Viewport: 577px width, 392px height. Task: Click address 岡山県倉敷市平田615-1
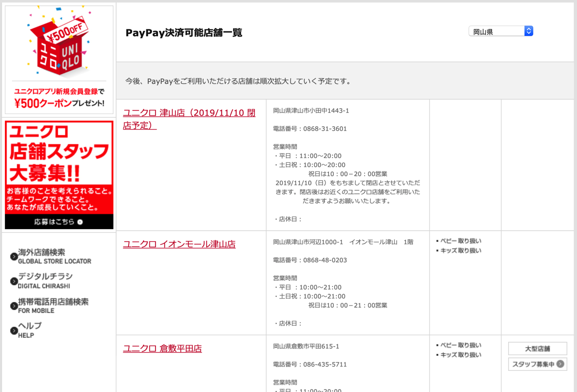pyautogui.click(x=306, y=346)
